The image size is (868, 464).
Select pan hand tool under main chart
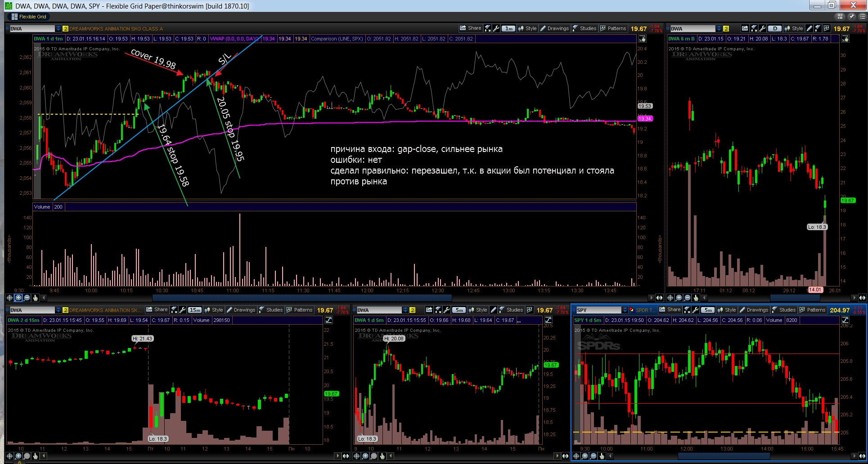[35, 298]
